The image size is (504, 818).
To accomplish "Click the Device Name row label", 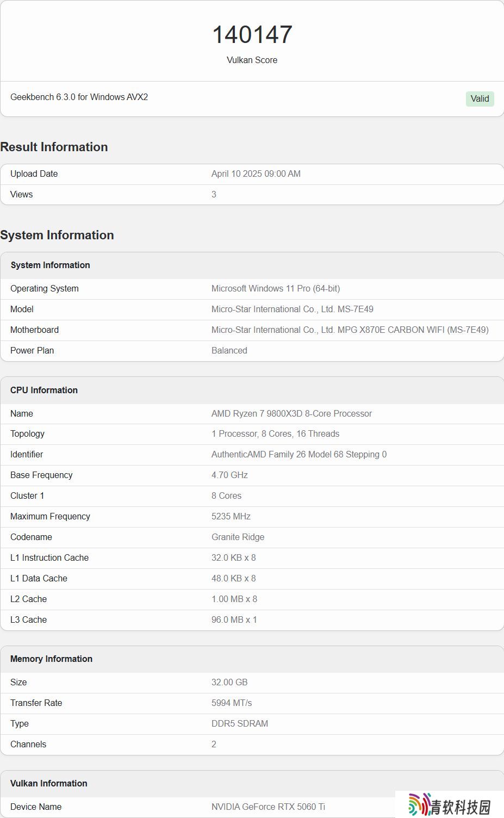I will pyautogui.click(x=36, y=807).
